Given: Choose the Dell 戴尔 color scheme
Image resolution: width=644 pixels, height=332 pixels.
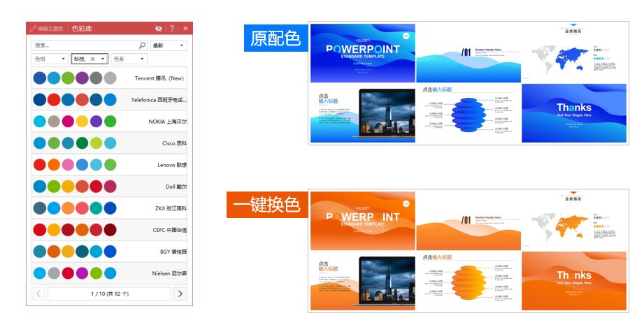Looking at the screenshot, I should (x=109, y=187).
